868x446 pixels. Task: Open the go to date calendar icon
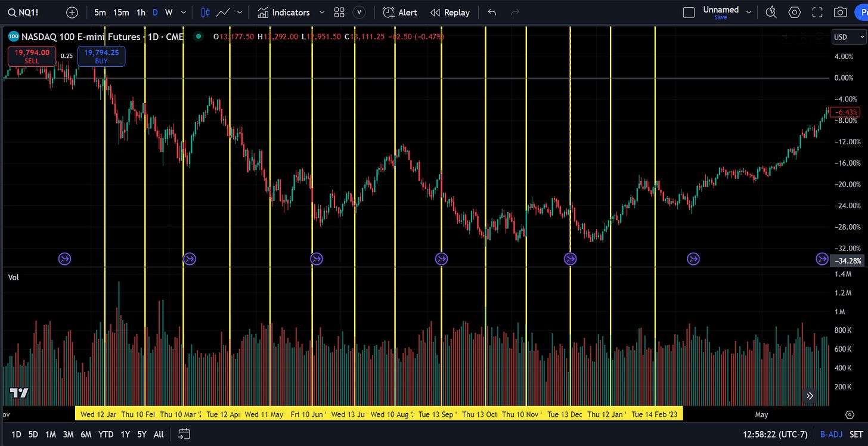click(184, 433)
